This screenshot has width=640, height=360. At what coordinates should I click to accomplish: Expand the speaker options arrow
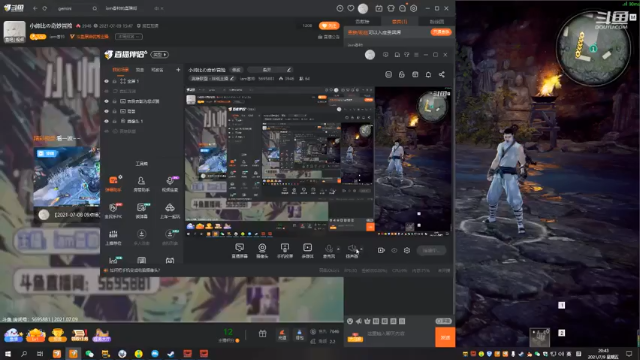point(361,249)
